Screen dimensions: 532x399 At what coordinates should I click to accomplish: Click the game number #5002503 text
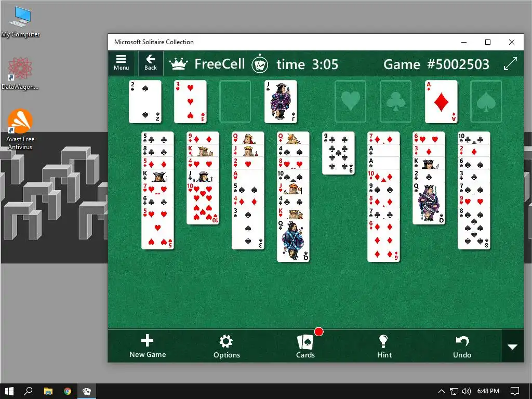point(458,64)
